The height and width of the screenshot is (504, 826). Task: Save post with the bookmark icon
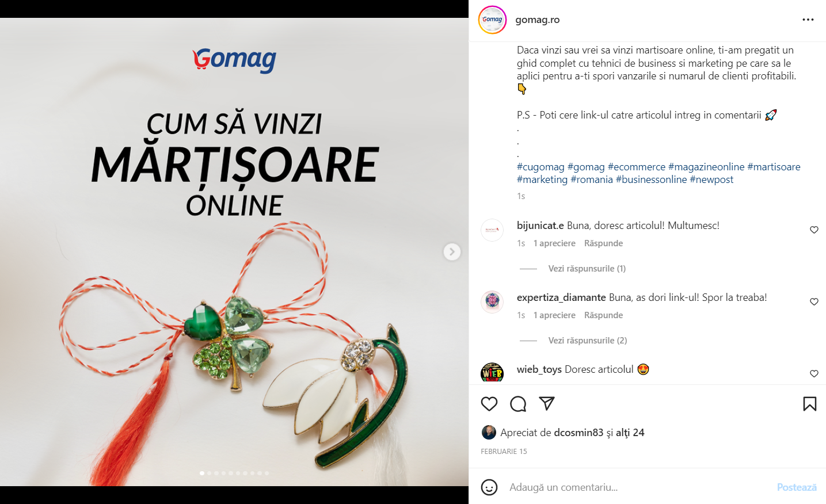tap(810, 404)
